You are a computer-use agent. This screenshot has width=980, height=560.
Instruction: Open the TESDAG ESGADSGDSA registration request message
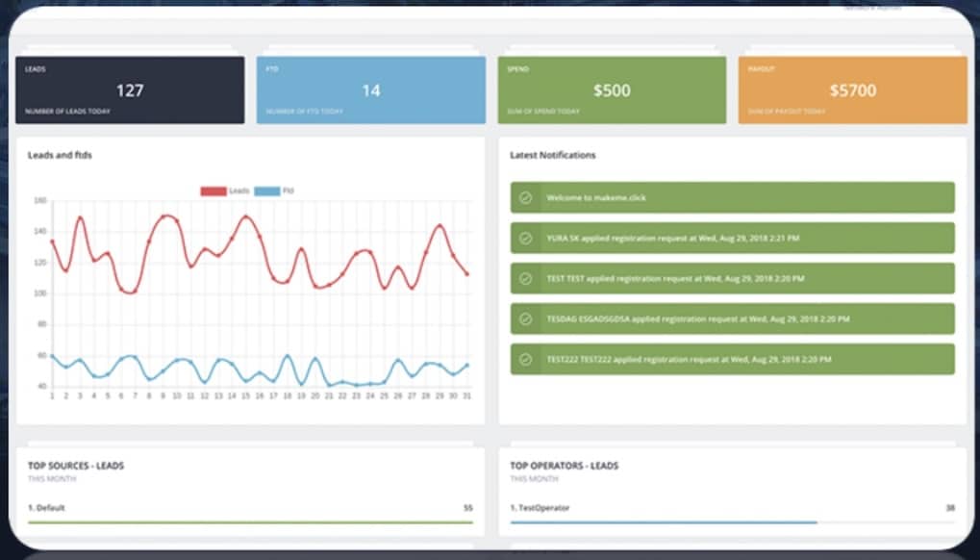tap(697, 318)
